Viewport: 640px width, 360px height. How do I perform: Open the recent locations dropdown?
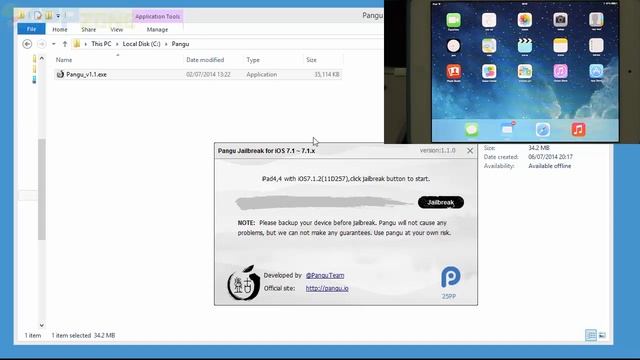click(x=53, y=44)
